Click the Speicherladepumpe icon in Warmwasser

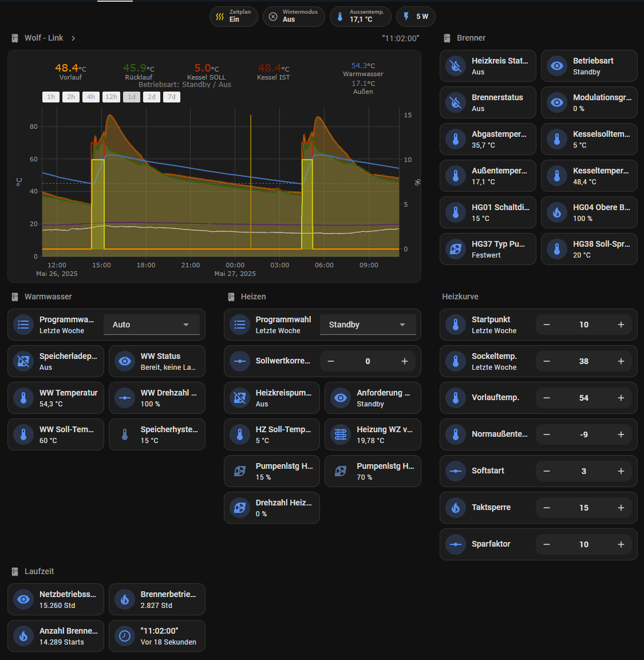(x=23, y=361)
